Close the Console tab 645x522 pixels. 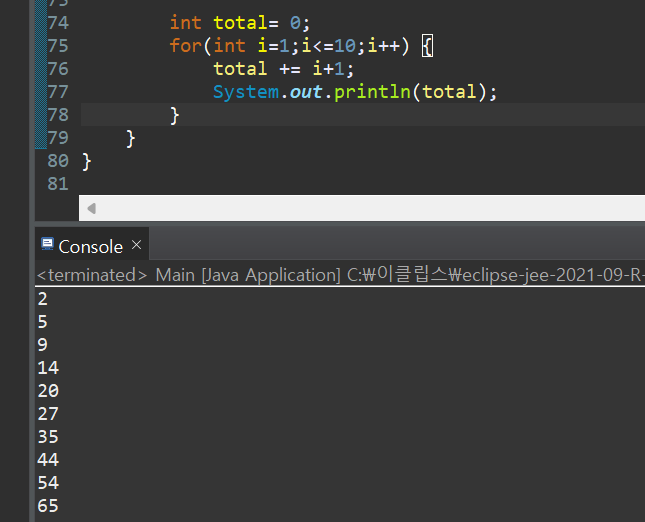pyautogui.click(x=137, y=245)
